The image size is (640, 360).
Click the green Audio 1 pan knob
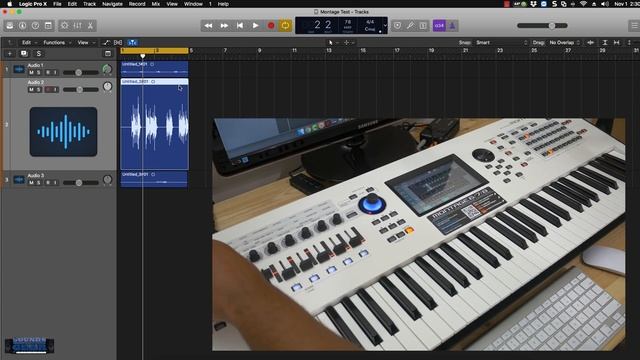(x=107, y=69)
